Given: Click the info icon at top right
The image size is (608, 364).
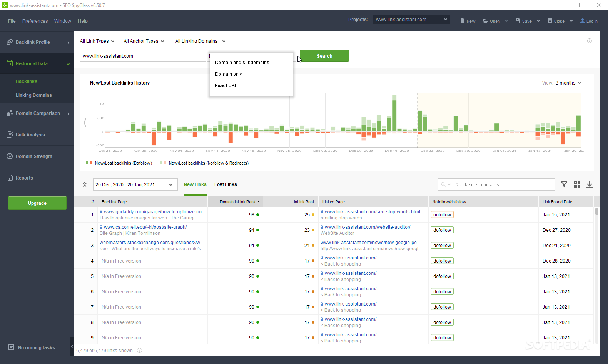Looking at the screenshot, I should click(x=590, y=41).
